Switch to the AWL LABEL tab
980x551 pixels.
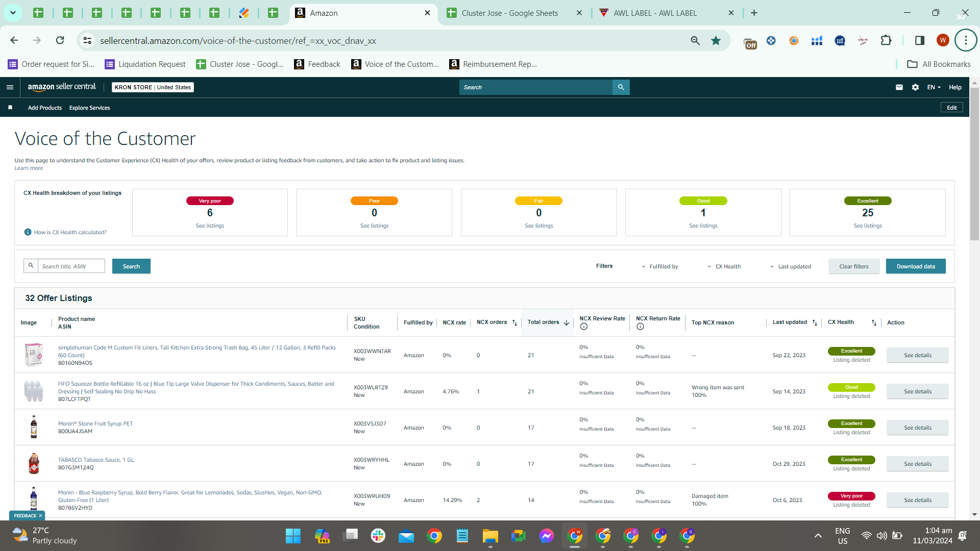point(666,13)
